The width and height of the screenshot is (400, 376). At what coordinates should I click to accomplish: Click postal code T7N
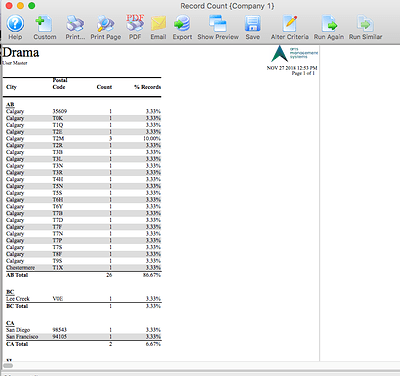click(58, 234)
